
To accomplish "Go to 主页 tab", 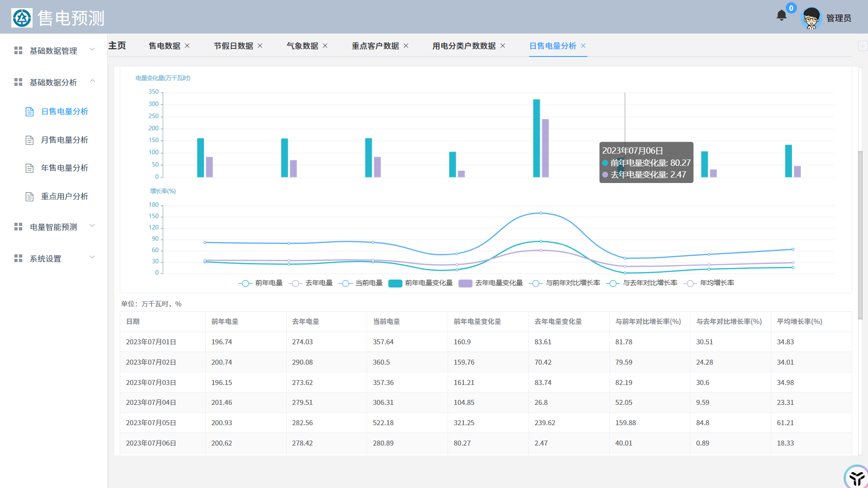I will (117, 46).
